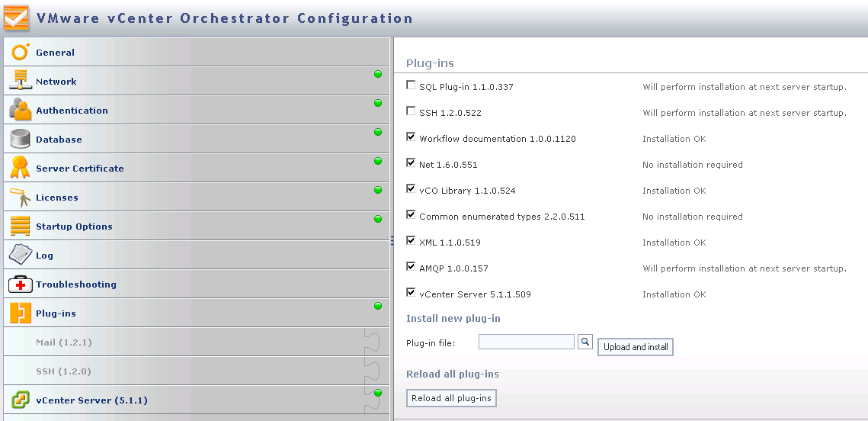
Task: Select the Mail (1.2.1) plug-in entry
Action: click(63, 342)
